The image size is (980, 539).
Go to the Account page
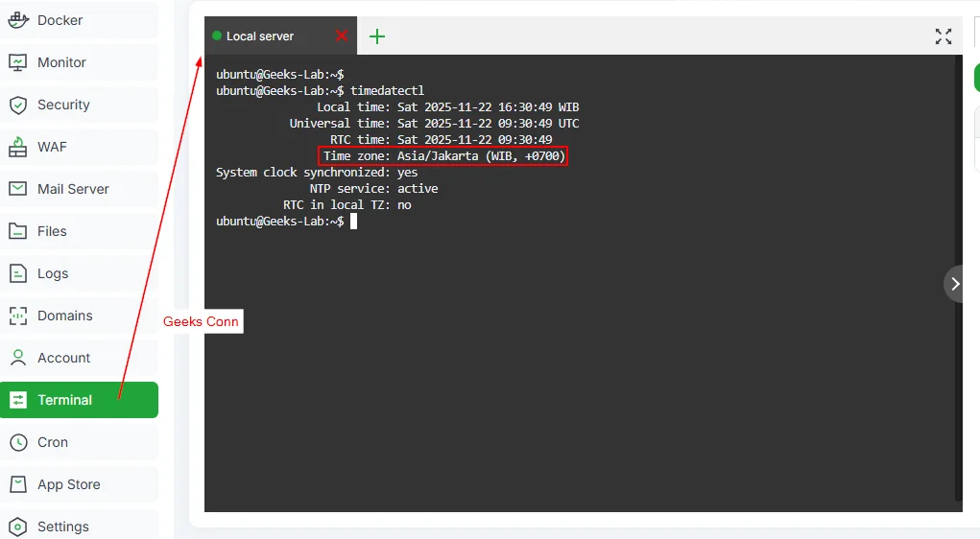click(x=79, y=358)
